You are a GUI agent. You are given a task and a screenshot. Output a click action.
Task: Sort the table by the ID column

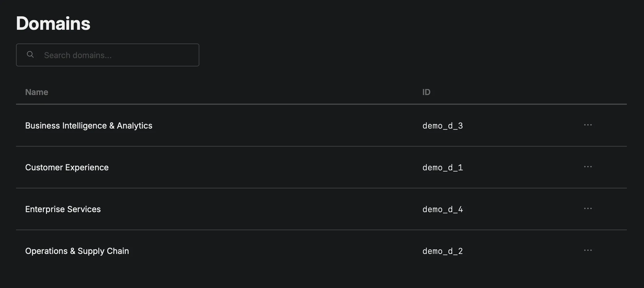tap(426, 92)
